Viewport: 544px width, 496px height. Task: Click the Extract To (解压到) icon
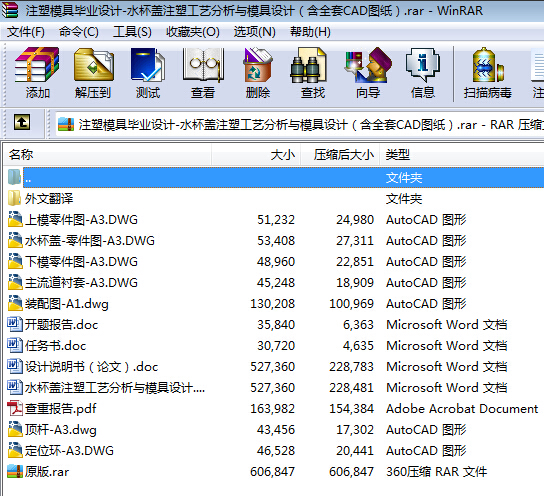click(93, 65)
